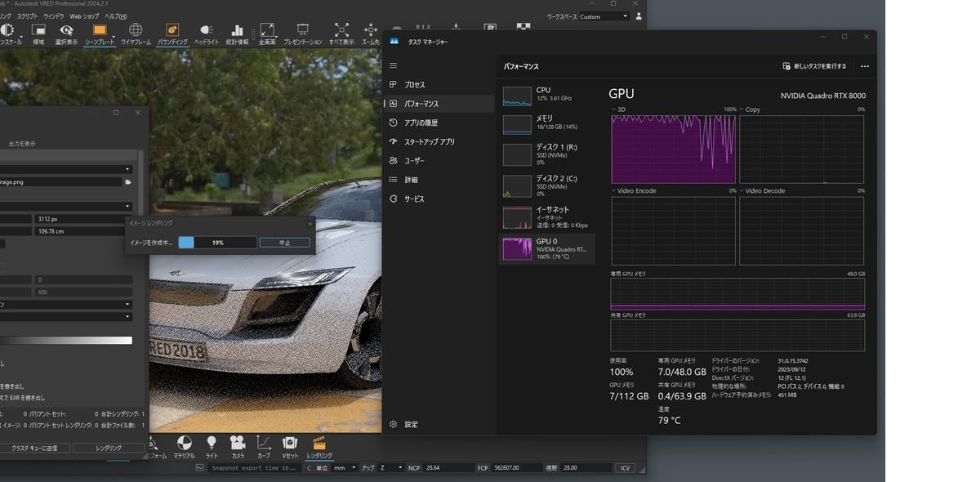The height and width of the screenshot is (482, 980).
Task: Open the ワークスペース Custom dropdown
Action: [x=604, y=16]
